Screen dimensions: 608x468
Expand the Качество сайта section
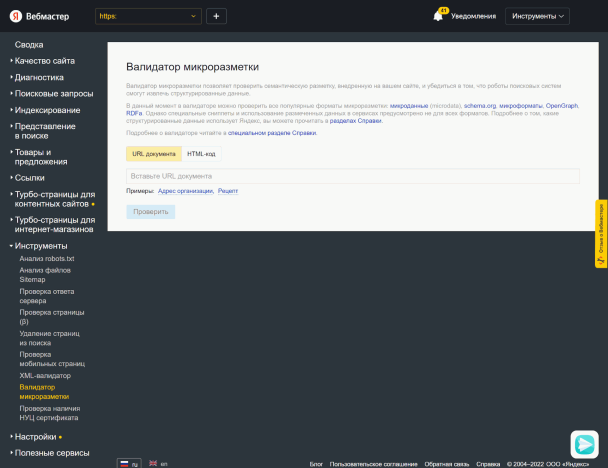tap(44, 61)
